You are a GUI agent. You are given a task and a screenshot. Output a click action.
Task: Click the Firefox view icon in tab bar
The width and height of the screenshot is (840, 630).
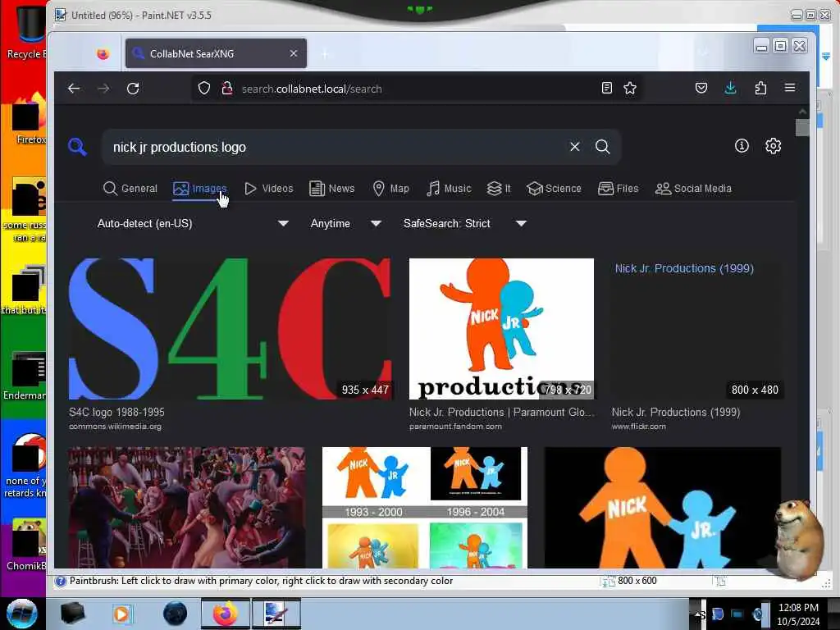pyautogui.click(x=103, y=53)
